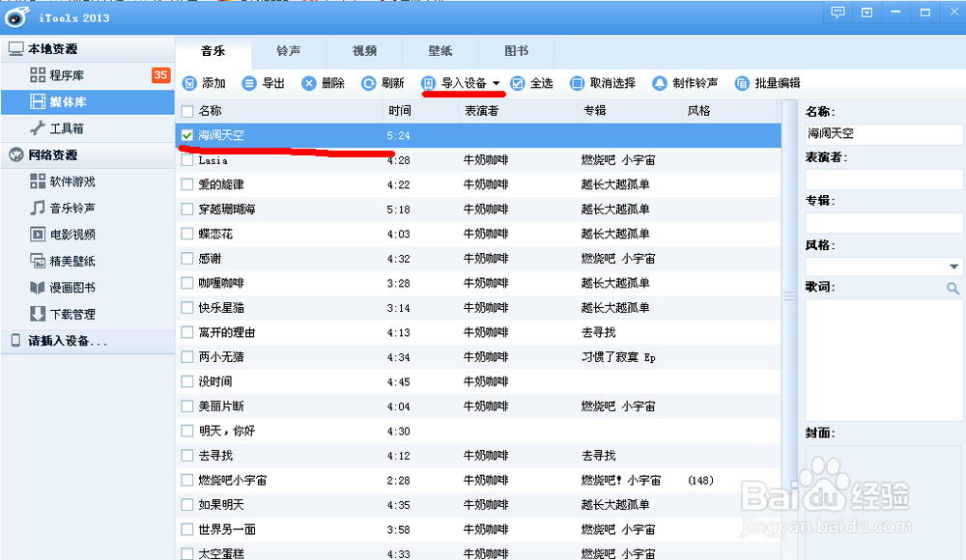Viewport: 966px width, 560px height.
Task: Click inside the 歌词 lyrics text area
Action: pyautogui.click(x=884, y=360)
